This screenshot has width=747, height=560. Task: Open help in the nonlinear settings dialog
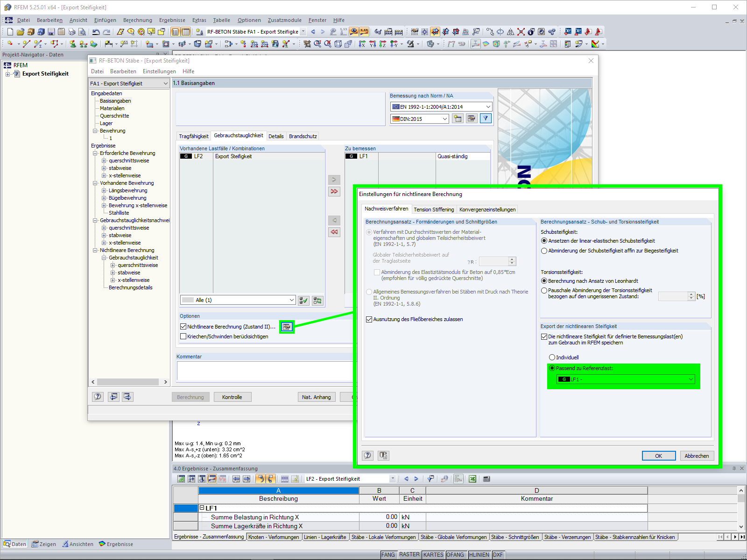pos(368,455)
